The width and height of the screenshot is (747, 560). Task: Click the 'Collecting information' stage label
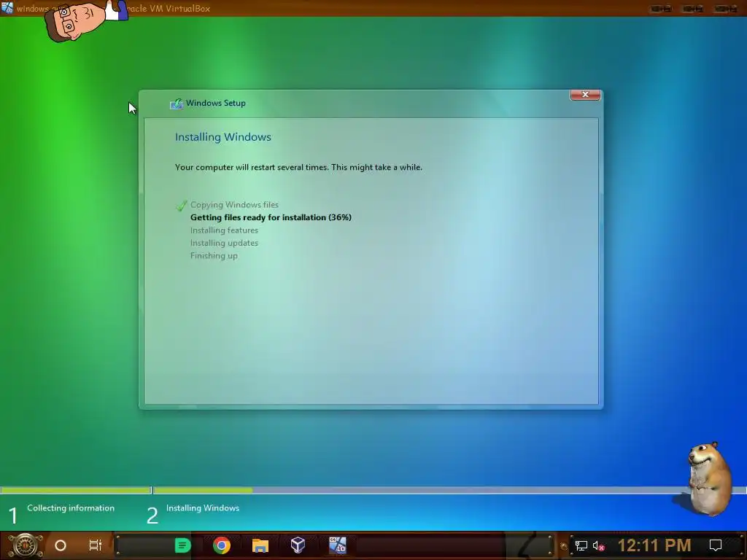click(x=71, y=508)
